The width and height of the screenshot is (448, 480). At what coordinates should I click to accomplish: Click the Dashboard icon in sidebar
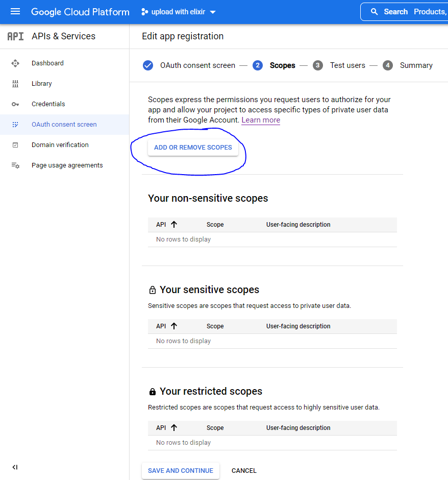pos(15,63)
